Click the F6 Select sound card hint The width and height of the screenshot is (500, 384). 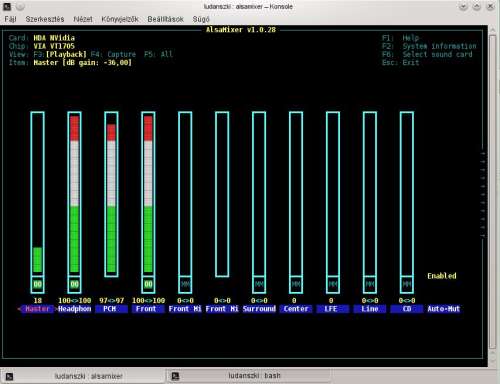click(x=427, y=54)
